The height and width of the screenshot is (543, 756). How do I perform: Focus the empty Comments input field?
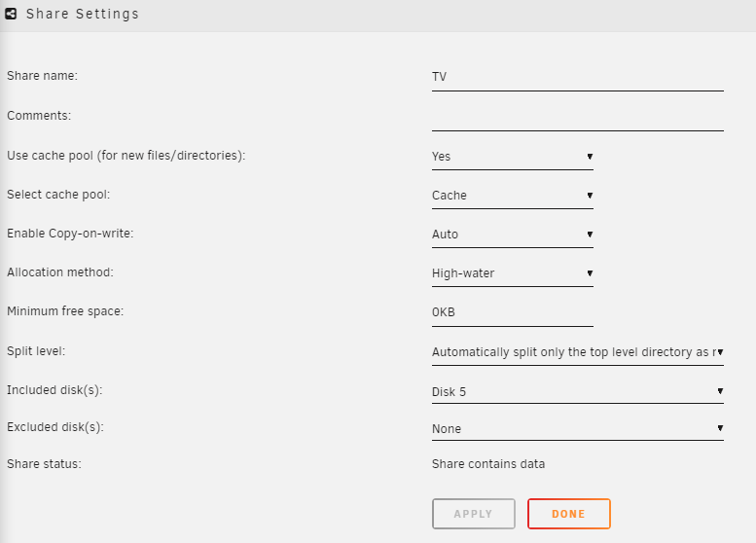[x=578, y=117]
